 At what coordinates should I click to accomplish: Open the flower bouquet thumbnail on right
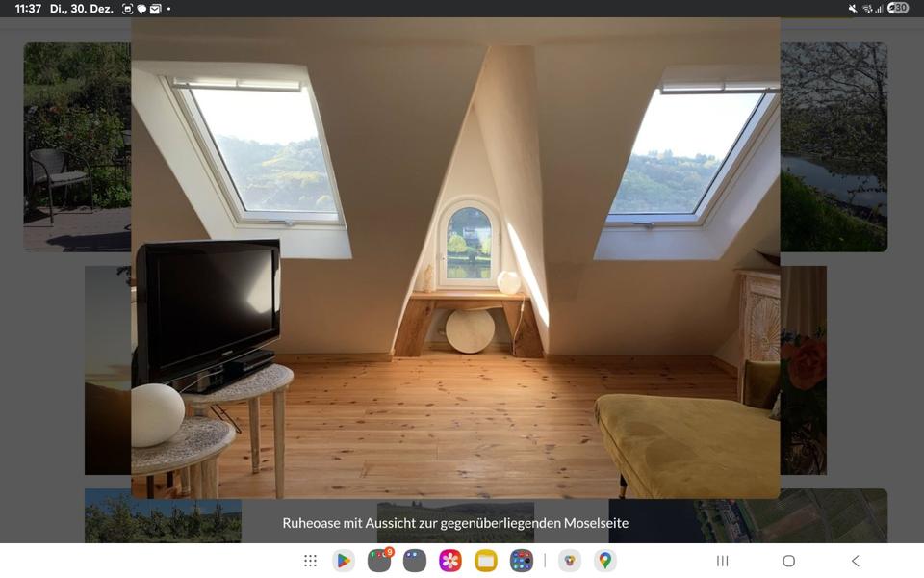pyautogui.click(x=804, y=370)
